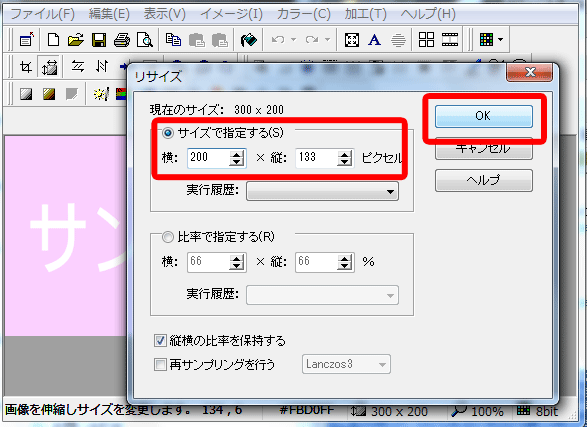Open a file with the folder icon
This screenshot has height=427, width=587.
coord(76,39)
